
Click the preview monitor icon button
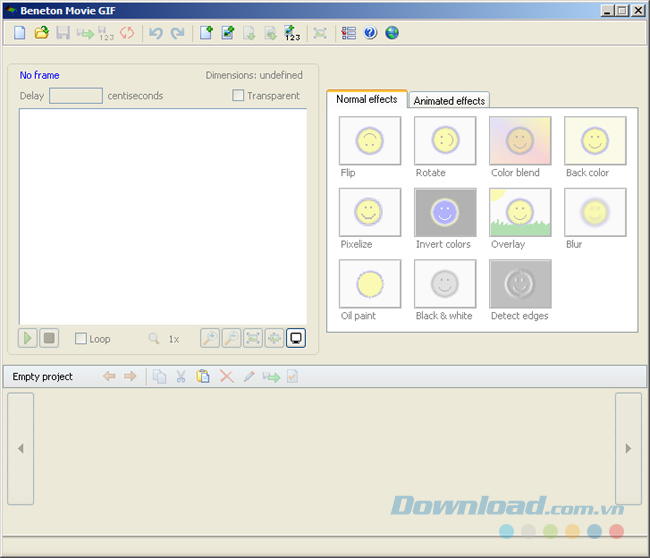296,338
